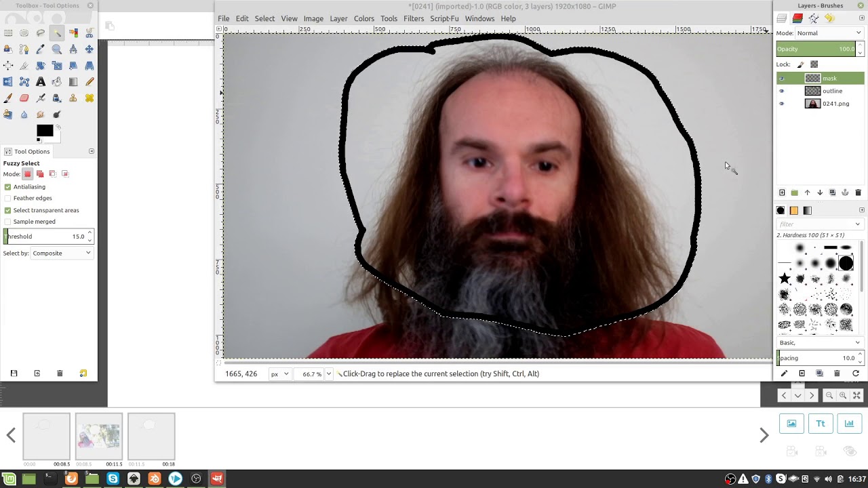Select the Paintbrush tool
Image resolution: width=868 pixels, height=488 pixels.
[8, 98]
